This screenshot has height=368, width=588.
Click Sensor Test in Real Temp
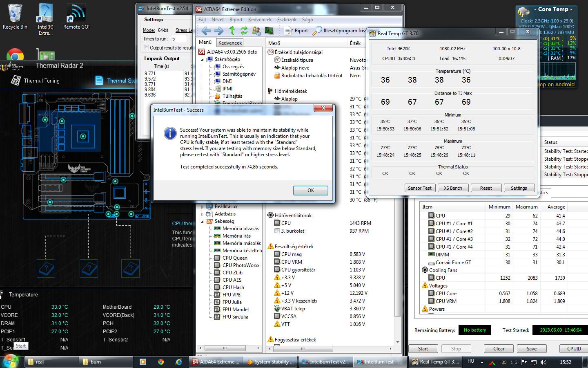[420, 188]
